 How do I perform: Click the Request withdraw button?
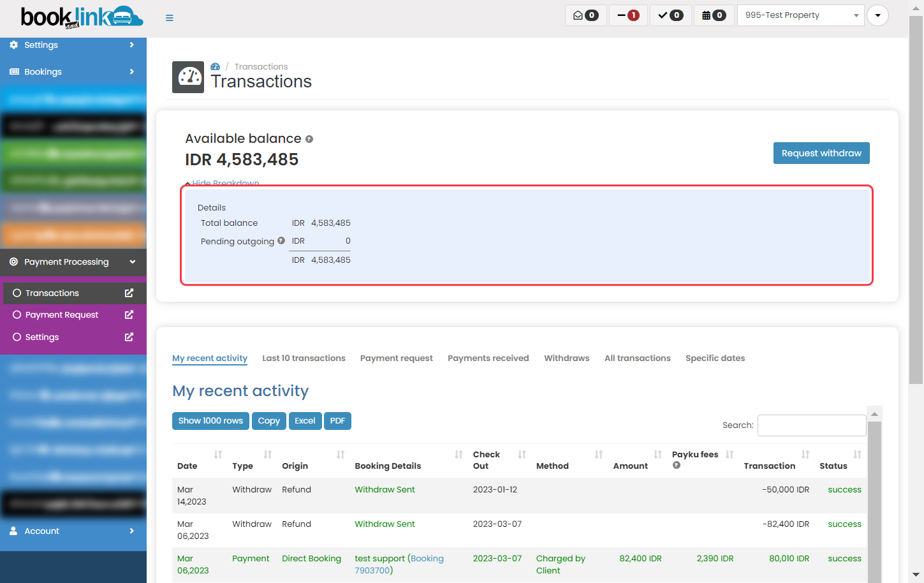(x=821, y=153)
